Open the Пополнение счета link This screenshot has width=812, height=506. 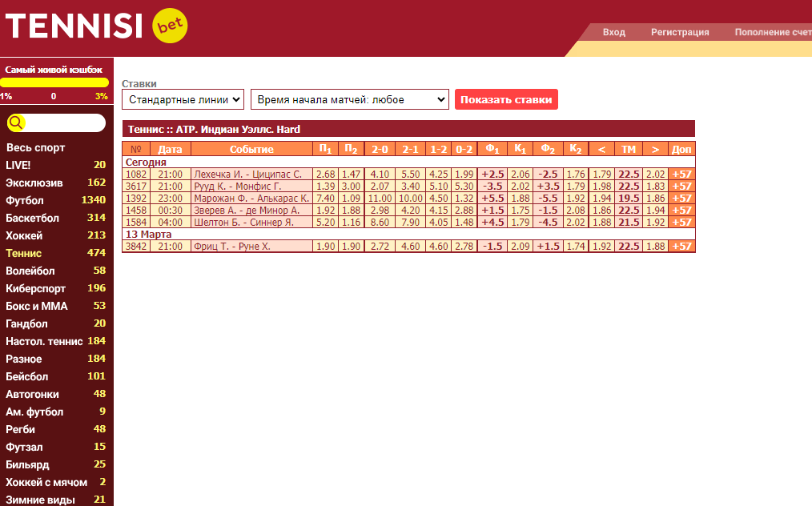coord(773,32)
